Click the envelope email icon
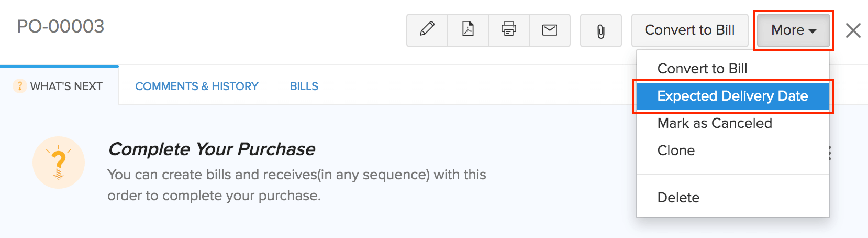This screenshot has height=238, width=868. (550, 30)
